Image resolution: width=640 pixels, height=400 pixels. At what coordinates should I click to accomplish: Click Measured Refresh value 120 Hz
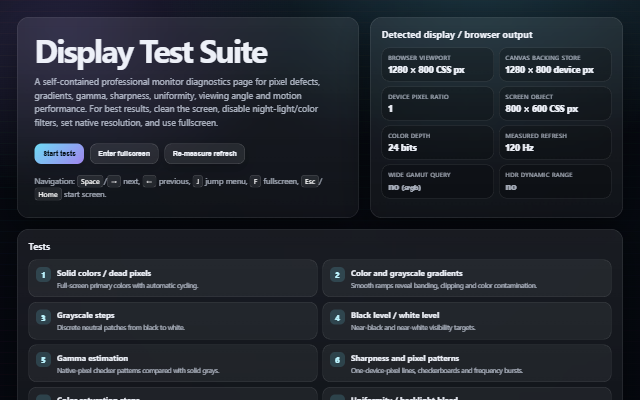[519, 148]
